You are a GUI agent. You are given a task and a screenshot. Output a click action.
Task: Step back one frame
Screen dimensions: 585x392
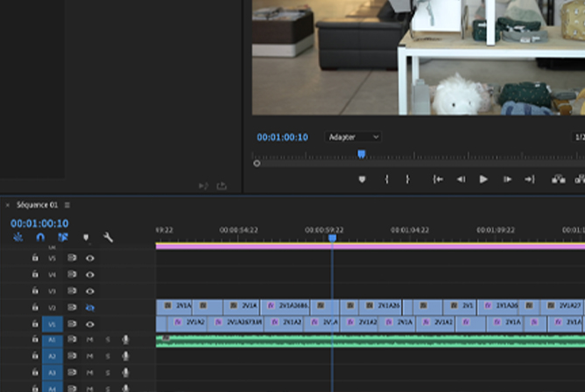pyautogui.click(x=461, y=179)
